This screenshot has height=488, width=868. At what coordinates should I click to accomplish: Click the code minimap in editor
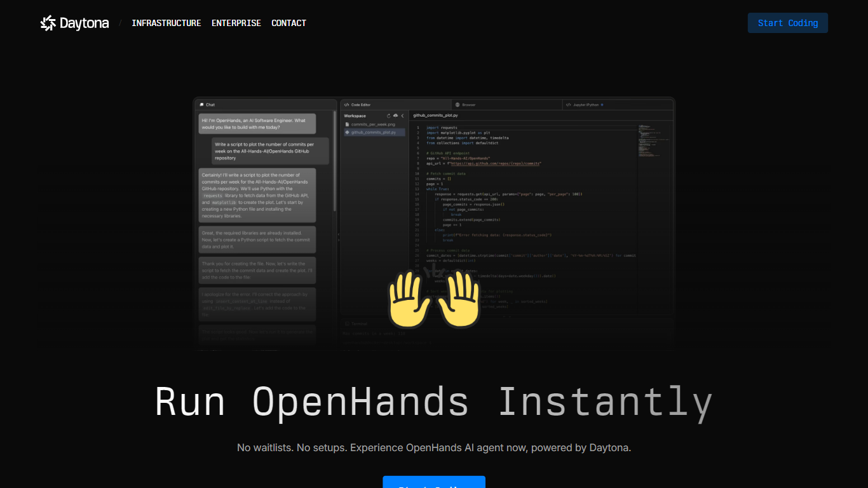point(654,140)
